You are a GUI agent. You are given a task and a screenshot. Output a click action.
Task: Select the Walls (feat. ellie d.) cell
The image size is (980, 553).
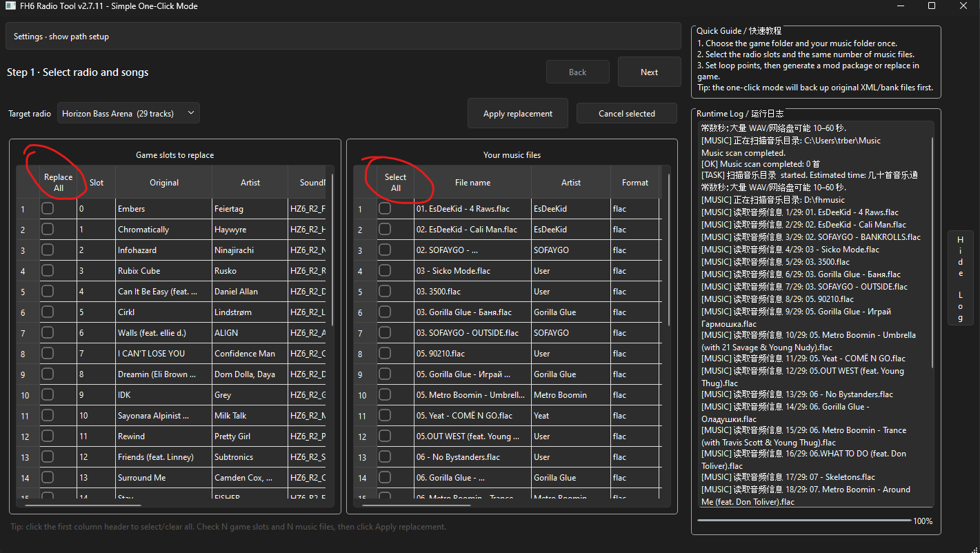[x=163, y=332]
